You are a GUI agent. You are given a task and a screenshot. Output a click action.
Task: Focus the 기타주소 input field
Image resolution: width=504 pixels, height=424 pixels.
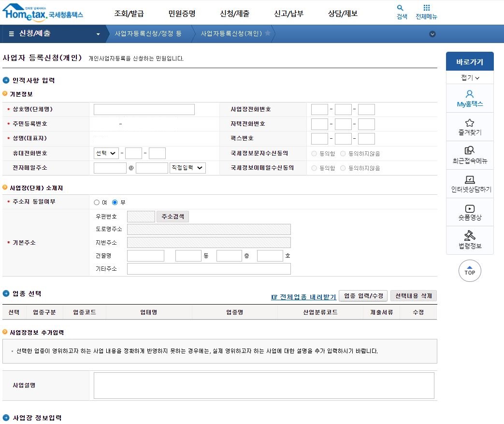tap(209, 269)
